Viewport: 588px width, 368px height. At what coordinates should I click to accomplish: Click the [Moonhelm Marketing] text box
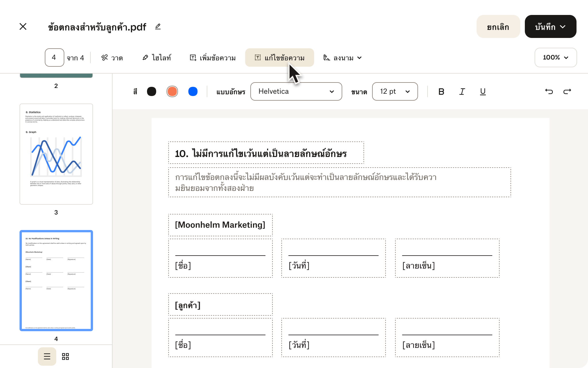(220, 225)
